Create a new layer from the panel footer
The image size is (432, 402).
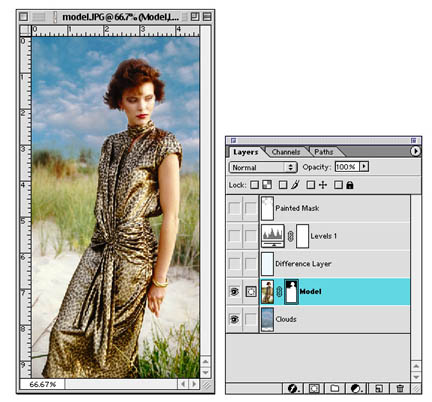[379, 388]
